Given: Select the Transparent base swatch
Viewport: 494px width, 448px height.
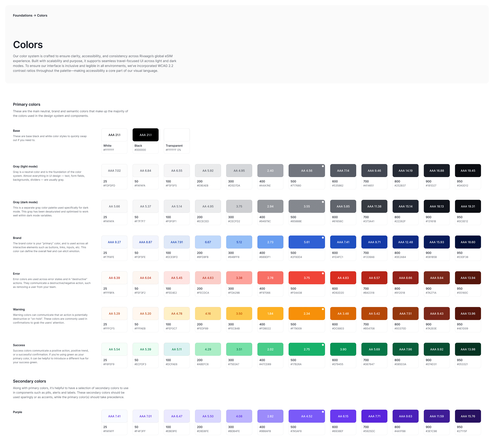Looking at the screenshot, I should click(176, 135).
